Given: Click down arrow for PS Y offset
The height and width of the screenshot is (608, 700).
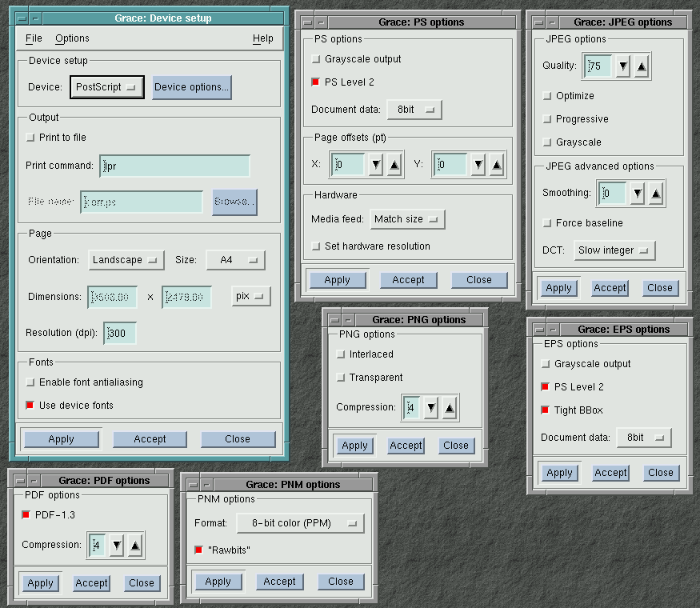Looking at the screenshot, I should (478, 166).
